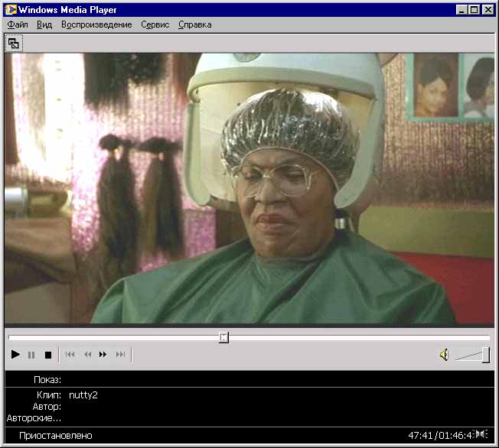Screen dimensions: 499x448
Task: Skip to next track button
Action: pos(120,354)
